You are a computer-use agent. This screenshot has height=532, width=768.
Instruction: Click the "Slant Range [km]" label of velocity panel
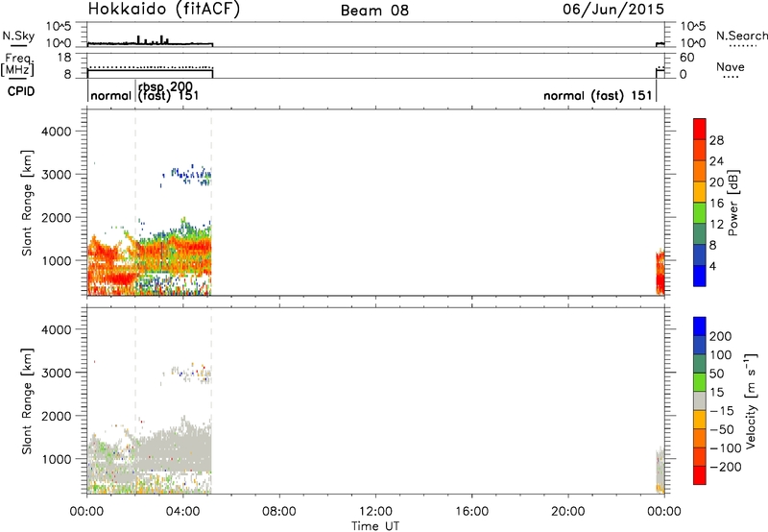pyautogui.click(x=27, y=401)
